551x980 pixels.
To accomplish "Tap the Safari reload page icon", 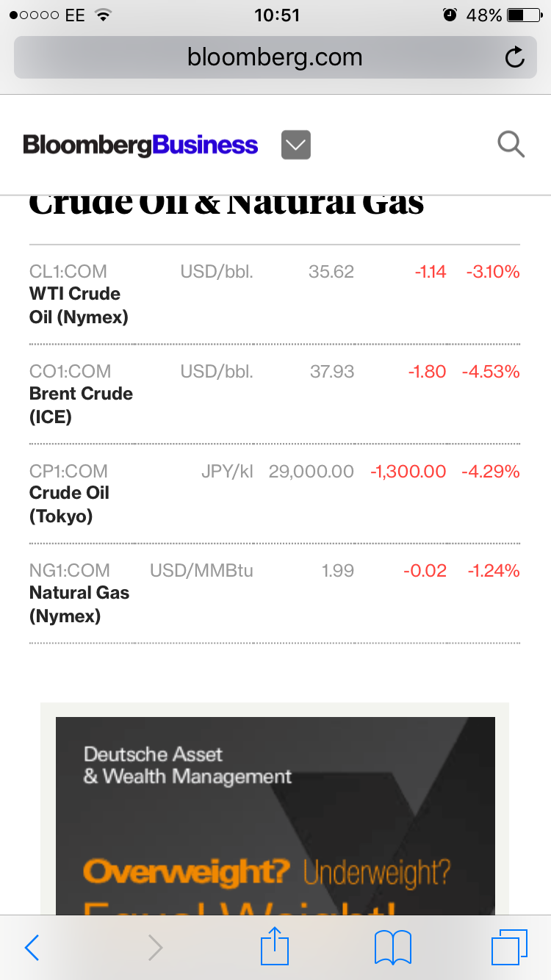I will pos(515,57).
